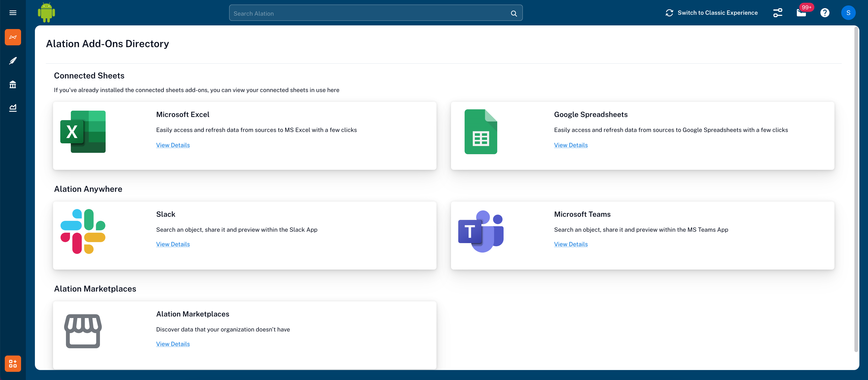This screenshot has height=380, width=868.
Task: Click the Slack card title
Action: pyautogui.click(x=165, y=214)
